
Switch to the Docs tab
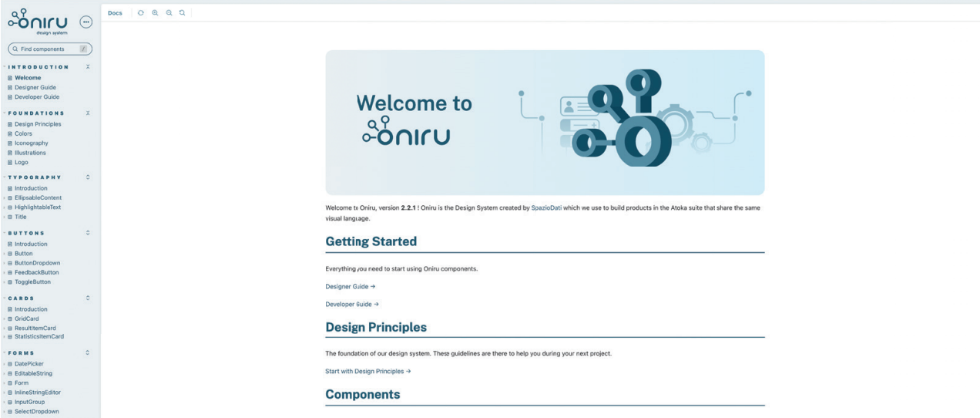click(116, 13)
